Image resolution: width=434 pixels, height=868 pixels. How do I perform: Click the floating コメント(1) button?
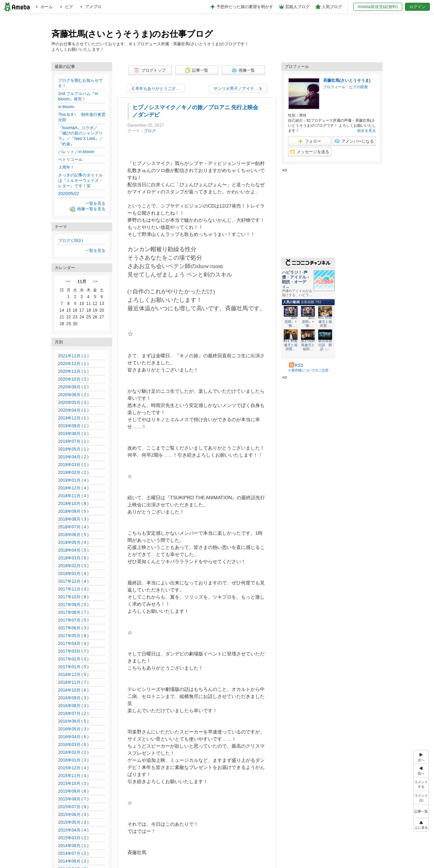[421, 798]
